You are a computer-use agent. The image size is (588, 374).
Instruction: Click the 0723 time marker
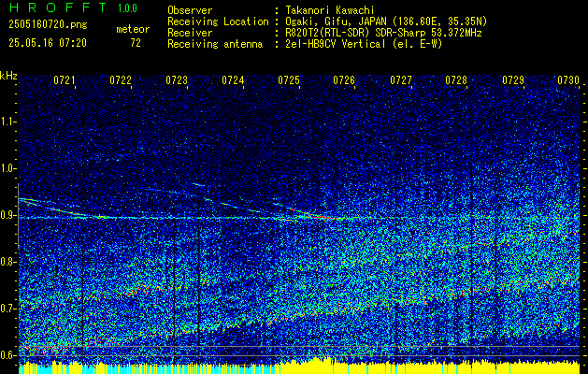(x=177, y=80)
